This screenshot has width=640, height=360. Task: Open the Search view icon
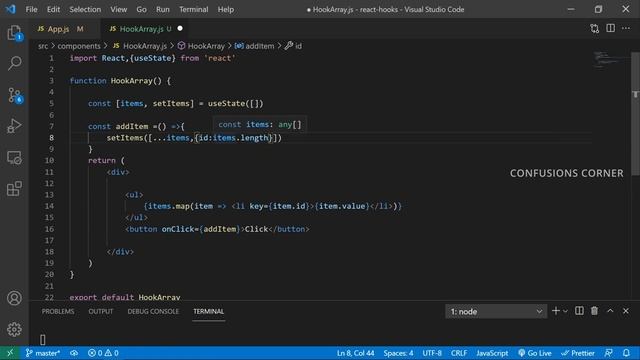(14, 63)
